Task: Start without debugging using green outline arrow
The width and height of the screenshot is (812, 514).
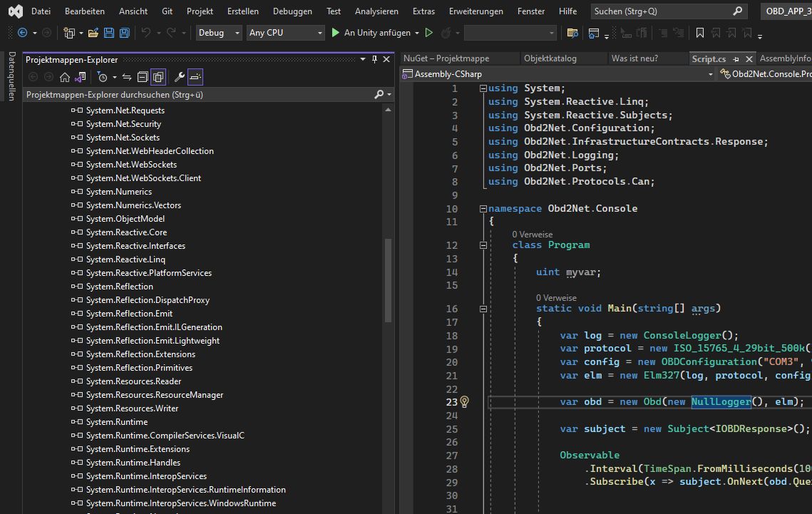Action: pyautogui.click(x=429, y=33)
